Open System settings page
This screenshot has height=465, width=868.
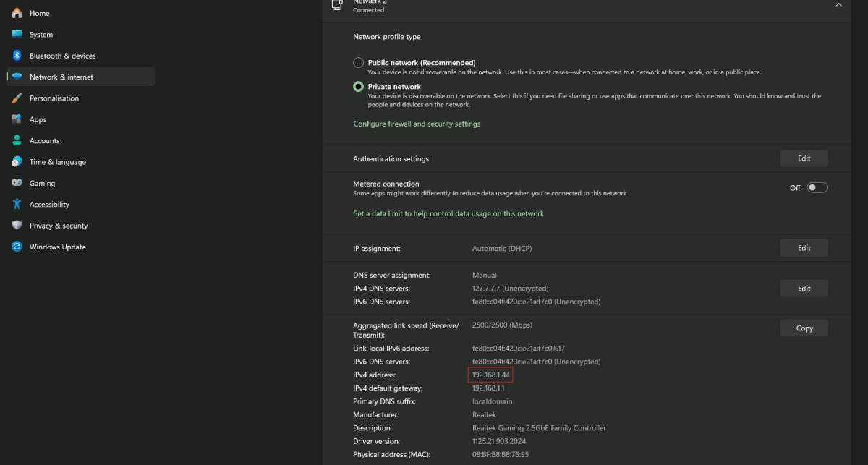point(80,35)
